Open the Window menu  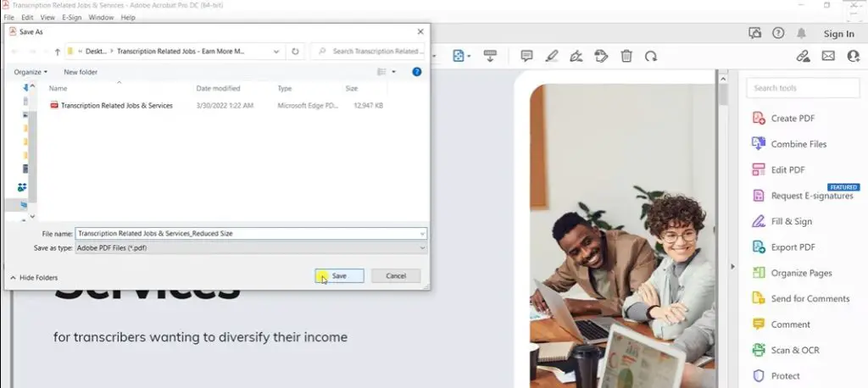102,18
